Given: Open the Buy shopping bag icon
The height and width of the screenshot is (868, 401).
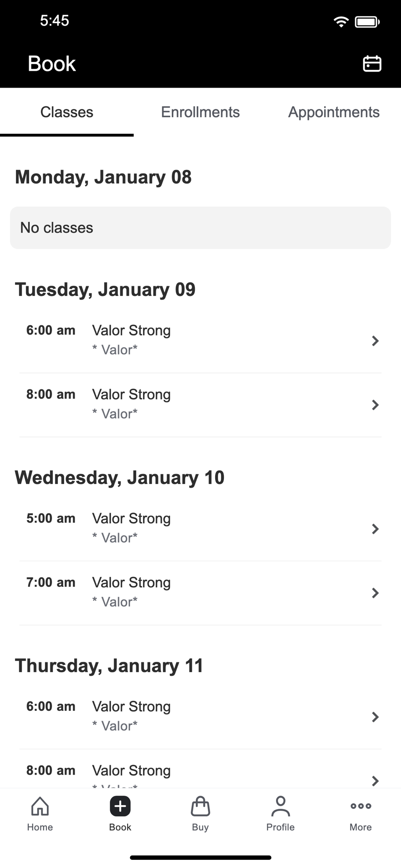Looking at the screenshot, I should click(x=200, y=806).
